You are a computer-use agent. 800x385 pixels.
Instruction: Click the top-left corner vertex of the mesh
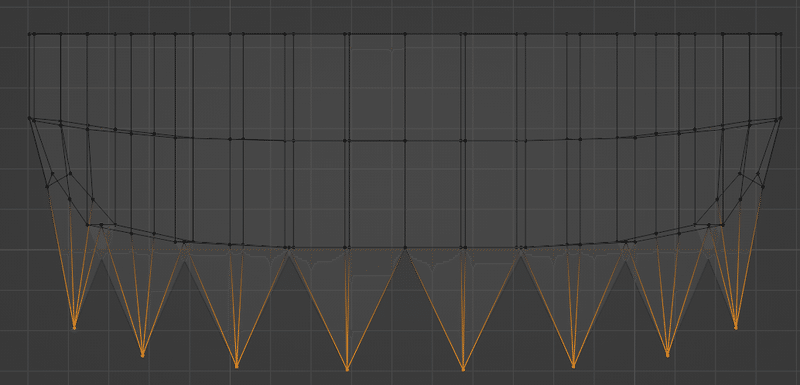[x=30, y=34]
